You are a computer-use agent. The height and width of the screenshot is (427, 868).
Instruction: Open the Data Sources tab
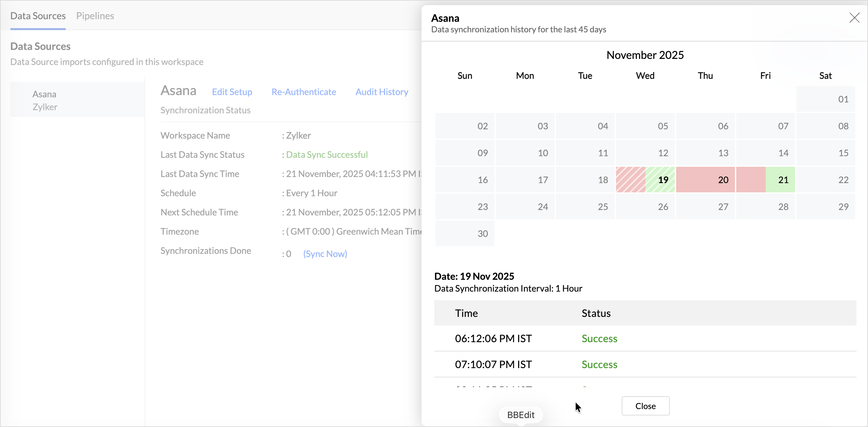point(38,16)
